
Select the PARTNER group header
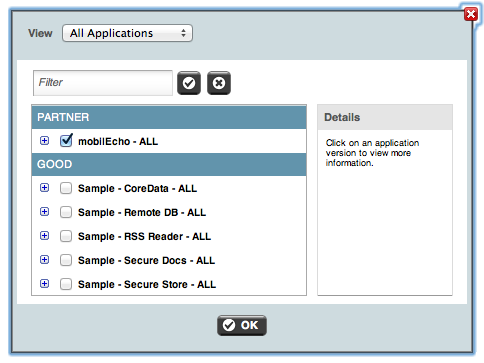tap(169, 117)
